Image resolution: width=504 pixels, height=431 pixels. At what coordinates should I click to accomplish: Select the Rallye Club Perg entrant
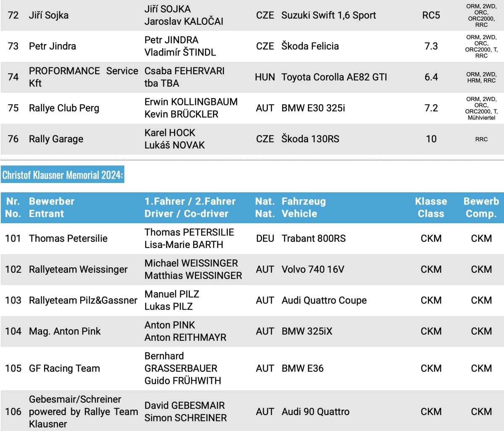64,108
